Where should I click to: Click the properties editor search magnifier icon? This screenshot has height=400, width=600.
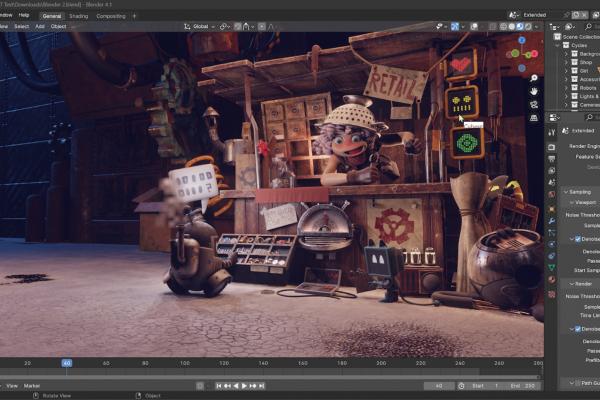point(590,117)
